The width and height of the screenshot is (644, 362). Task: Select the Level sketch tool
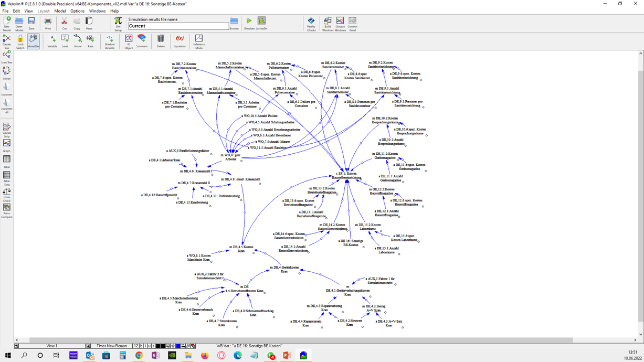(65, 40)
